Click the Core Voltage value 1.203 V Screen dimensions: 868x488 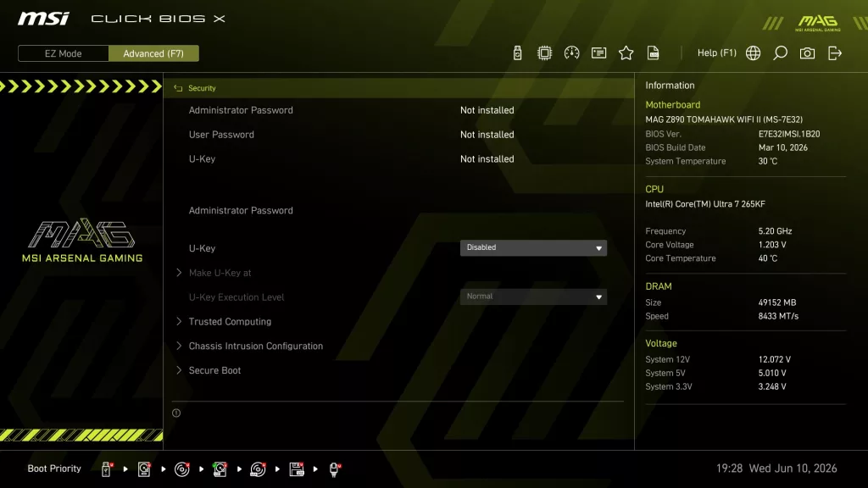(x=772, y=245)
